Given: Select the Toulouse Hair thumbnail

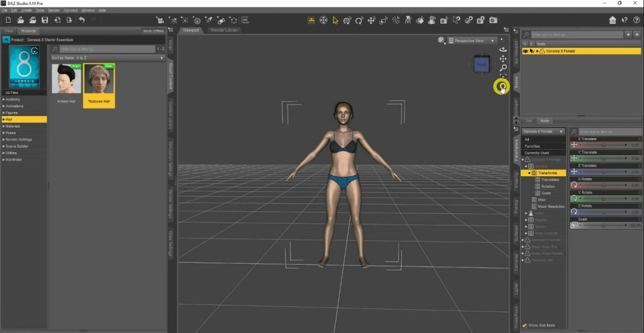Looking at the screenshot, I should pos(99,80).
